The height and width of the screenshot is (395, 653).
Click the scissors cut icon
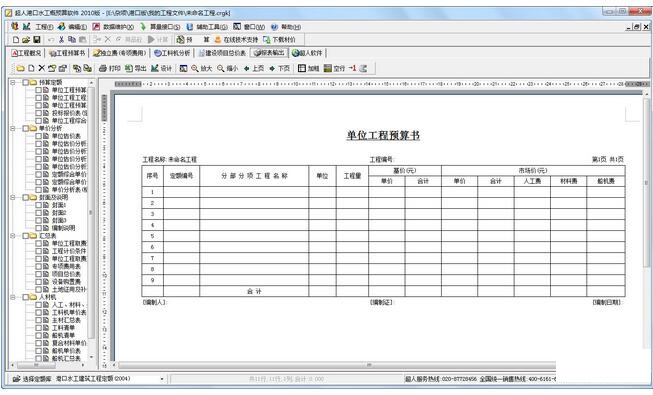62,40
